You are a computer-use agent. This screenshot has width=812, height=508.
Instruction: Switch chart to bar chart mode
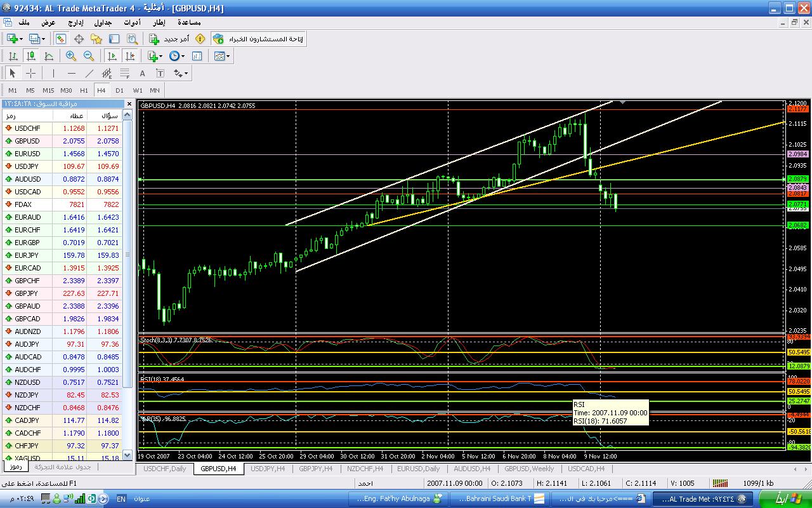click(x=13, y=56)
